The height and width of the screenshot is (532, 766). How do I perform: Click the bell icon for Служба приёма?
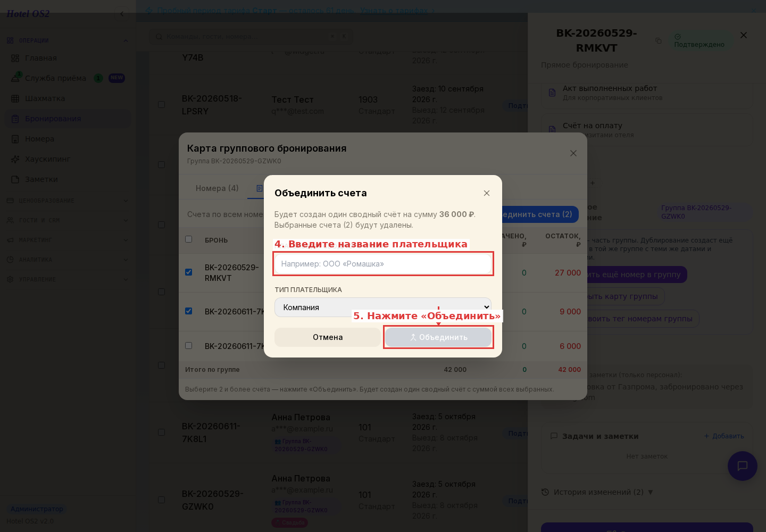click(15, 78)
